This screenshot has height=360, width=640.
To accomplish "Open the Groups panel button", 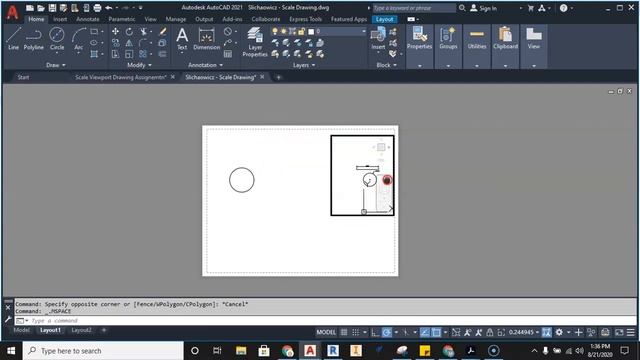I will coord(448,39).
